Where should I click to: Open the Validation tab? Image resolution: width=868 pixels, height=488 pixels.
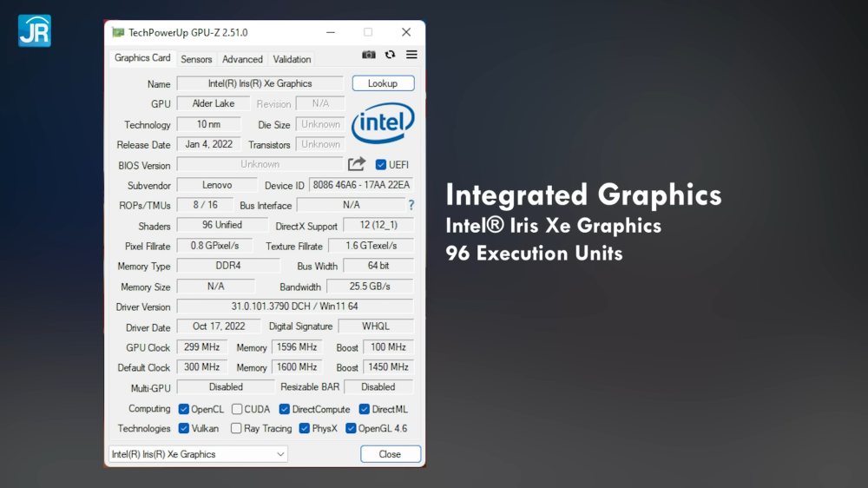coord(292,59)
